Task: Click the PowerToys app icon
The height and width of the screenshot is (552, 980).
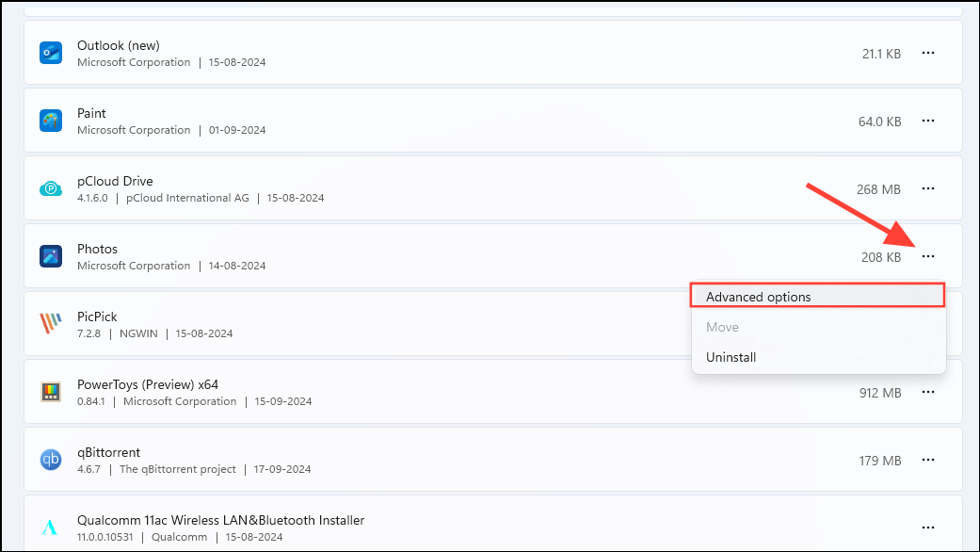Action: [x=51, y=392]
